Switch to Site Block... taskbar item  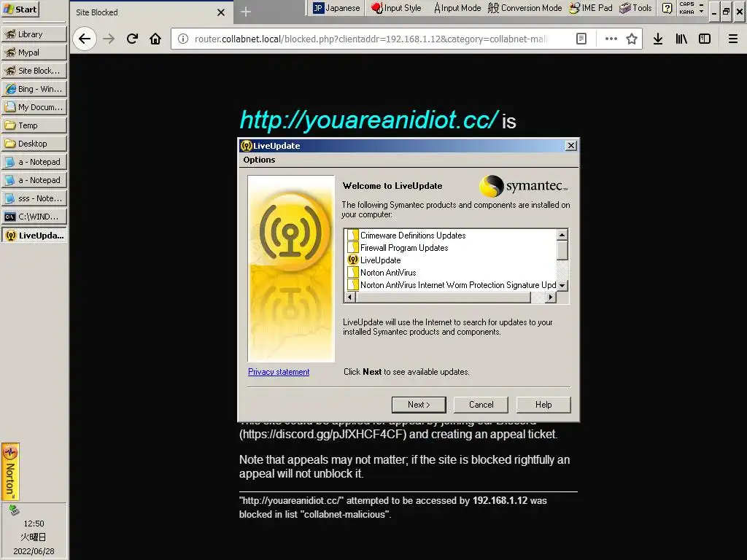tap(34, 71)
